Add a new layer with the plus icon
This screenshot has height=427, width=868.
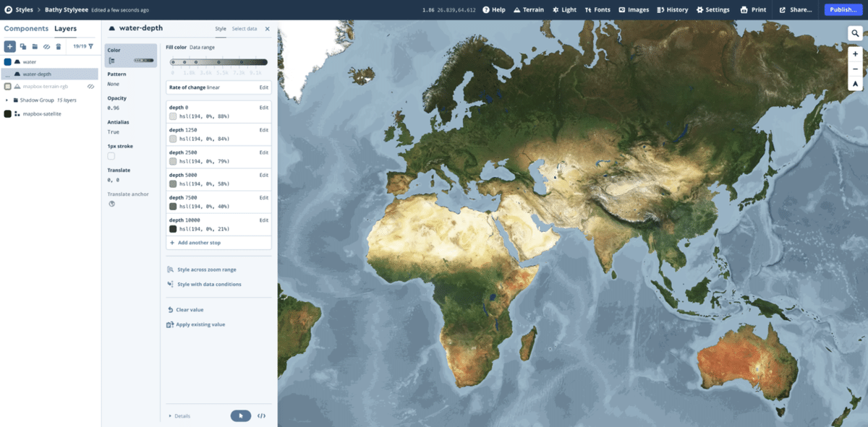(9, 47)
